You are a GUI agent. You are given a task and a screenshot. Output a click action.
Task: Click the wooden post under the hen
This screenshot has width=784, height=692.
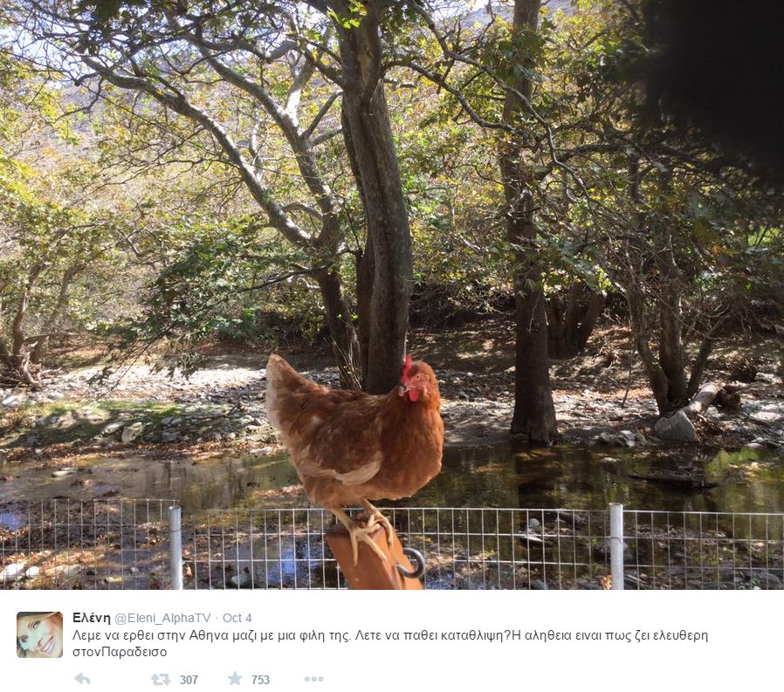[x=373, y=557]
